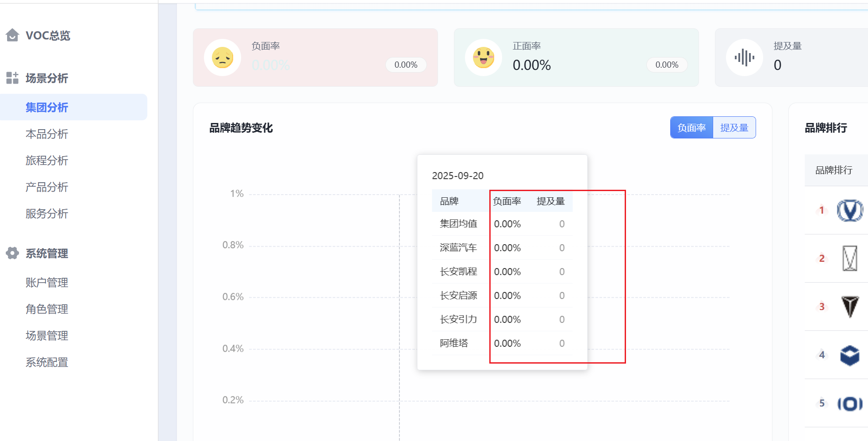The image size is (868, 441).
Task: Click the rank 4 blue cube logo
Action: (849, 355)
